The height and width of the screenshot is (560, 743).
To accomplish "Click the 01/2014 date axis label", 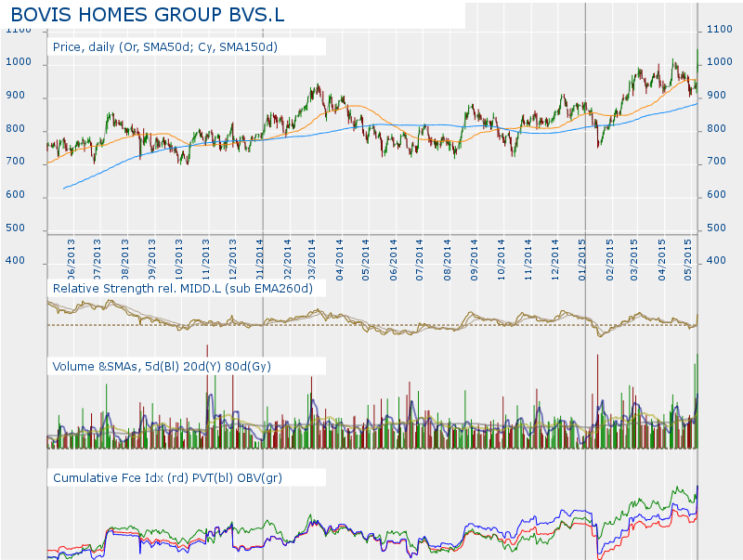I will (x=260, y=260).
